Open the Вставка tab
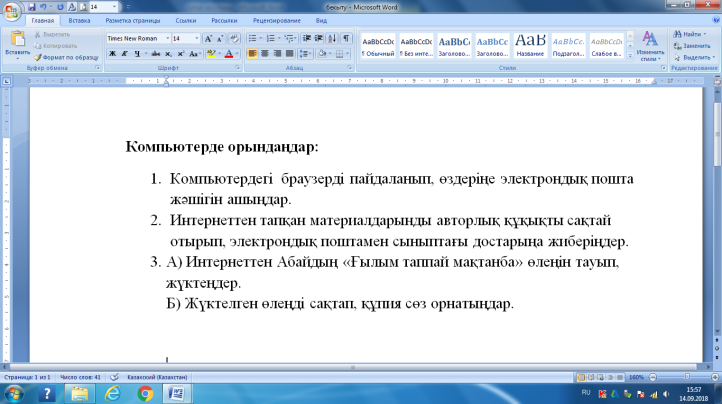 pyautogui.click(x=79, y=21)
